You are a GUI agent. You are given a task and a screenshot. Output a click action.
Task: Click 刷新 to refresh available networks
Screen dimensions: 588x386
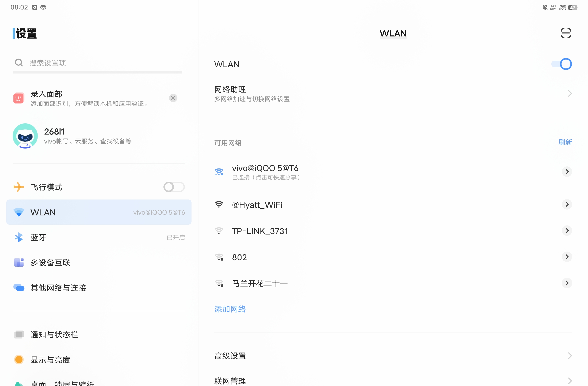(x=565, y=142)
